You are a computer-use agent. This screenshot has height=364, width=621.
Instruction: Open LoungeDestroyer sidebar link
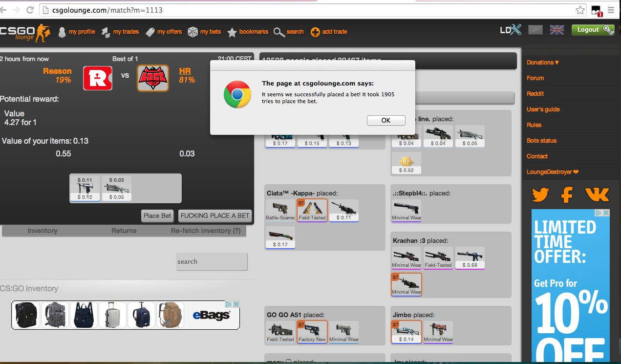553,172
